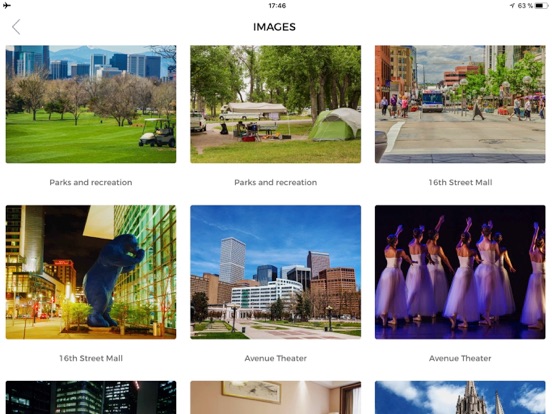Screen dimensions: 552x414
Task: Open the cathedral spires photo
Action: pos(460,397)
